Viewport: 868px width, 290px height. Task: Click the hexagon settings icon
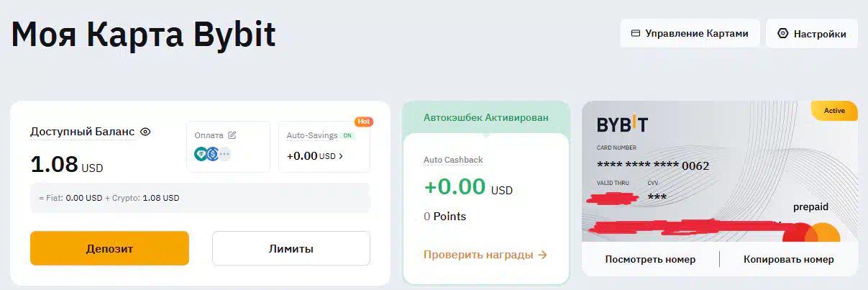click(783, 34)
